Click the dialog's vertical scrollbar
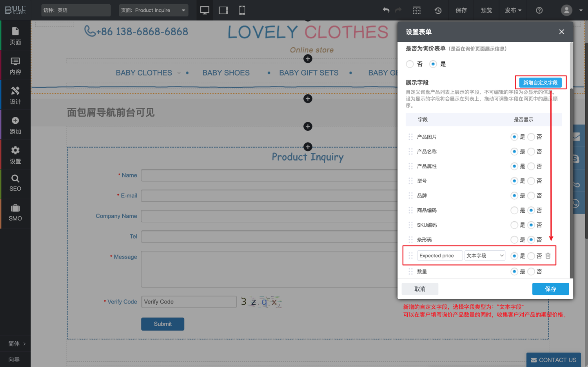Image resolution: width=588 pixels, height=367 pixels. coord(571,157)
